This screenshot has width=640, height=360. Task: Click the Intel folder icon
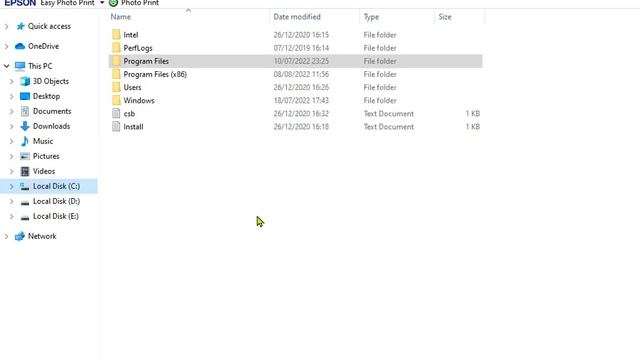(116, 35)
